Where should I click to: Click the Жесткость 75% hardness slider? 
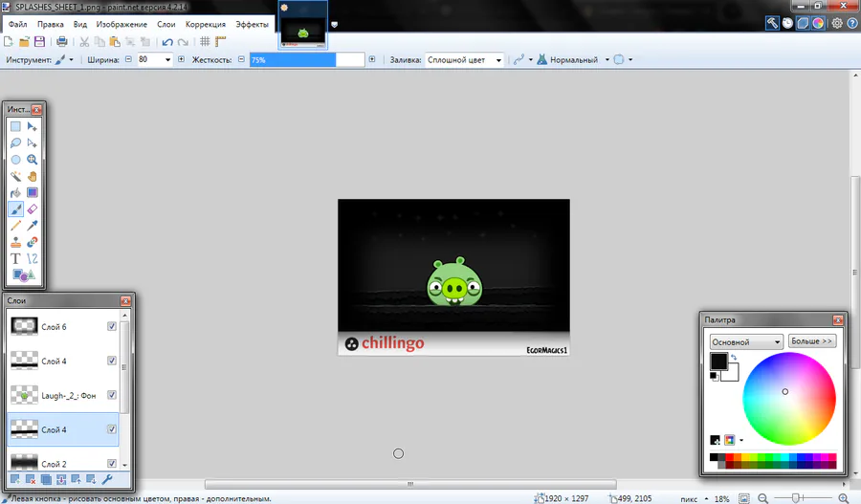pos(307,60)
